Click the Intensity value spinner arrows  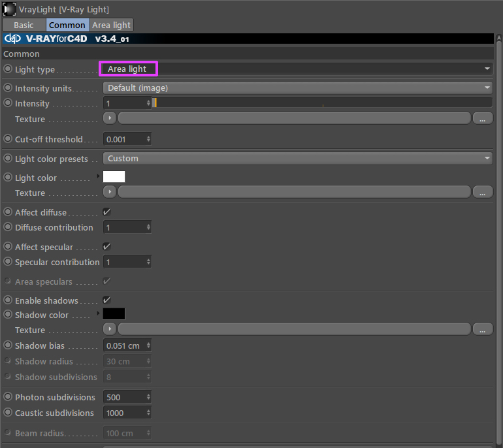point(148,103)
